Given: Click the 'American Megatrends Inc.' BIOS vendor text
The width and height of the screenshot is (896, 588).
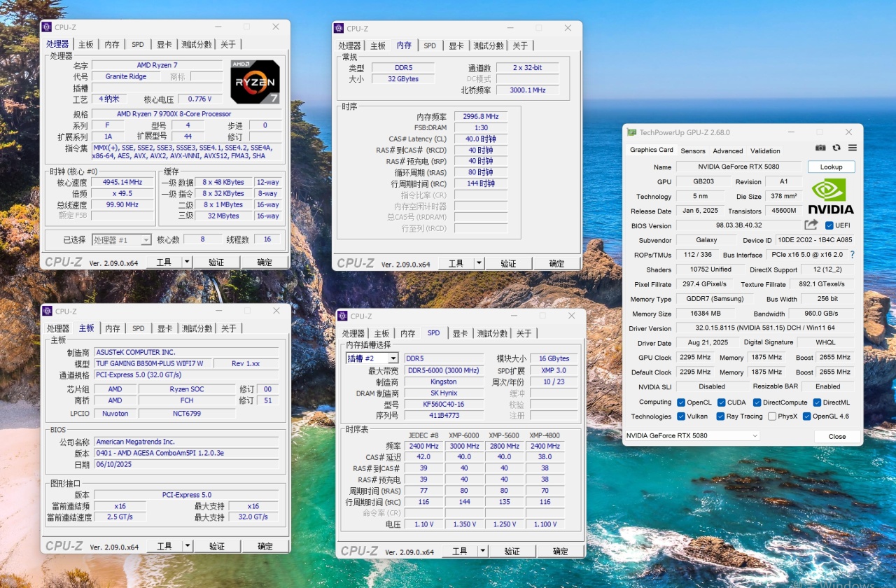Looking at the screenshot, I should click(x=136, y=442).
